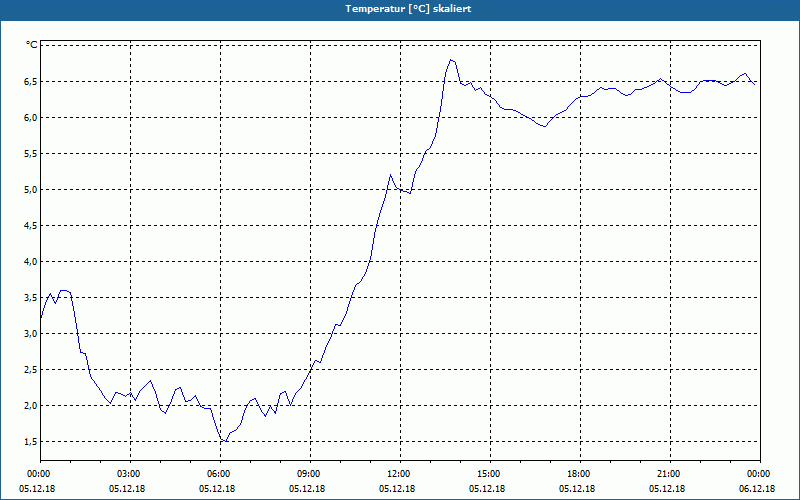Screen dimensions: 800x500
Task: Click the "12:00" time label
Action: tap(398, 474)
